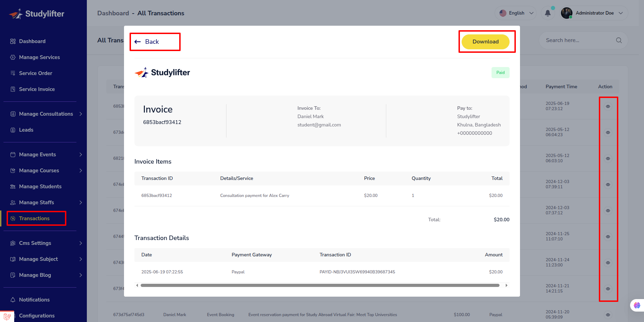Click the Notifications bell icon in sidebar
Viewport: 644px width, 322px height.
(13, 300)
